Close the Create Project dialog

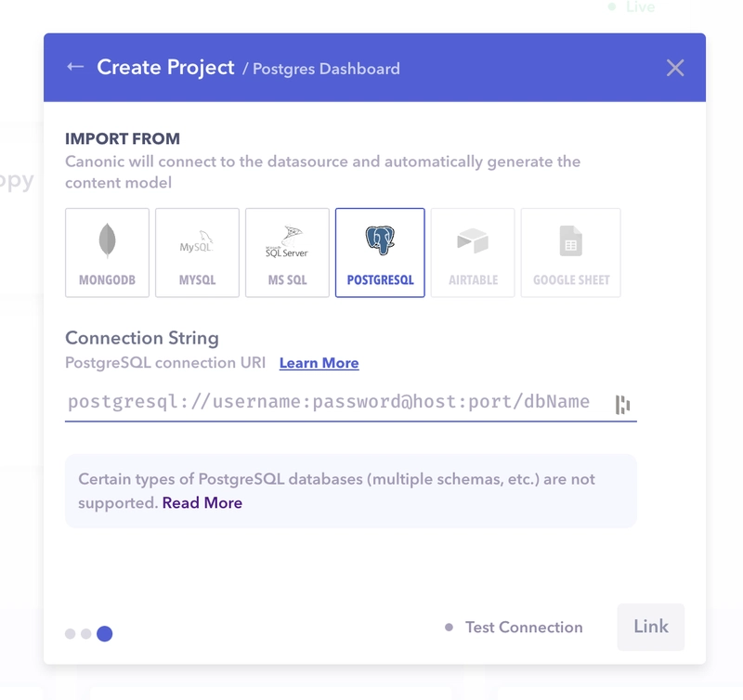point(675,68)
